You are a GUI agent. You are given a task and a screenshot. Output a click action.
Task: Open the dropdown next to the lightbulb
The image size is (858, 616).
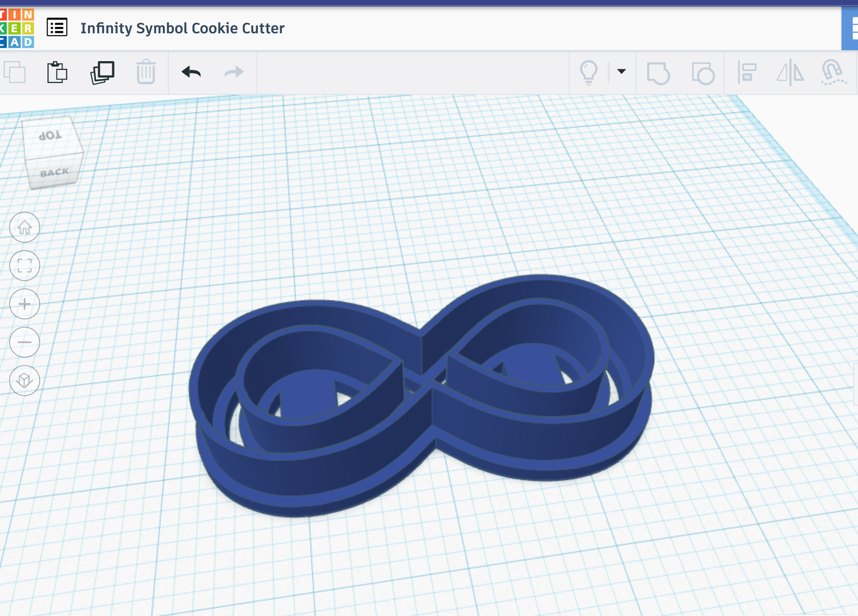[x=622, y=72]
